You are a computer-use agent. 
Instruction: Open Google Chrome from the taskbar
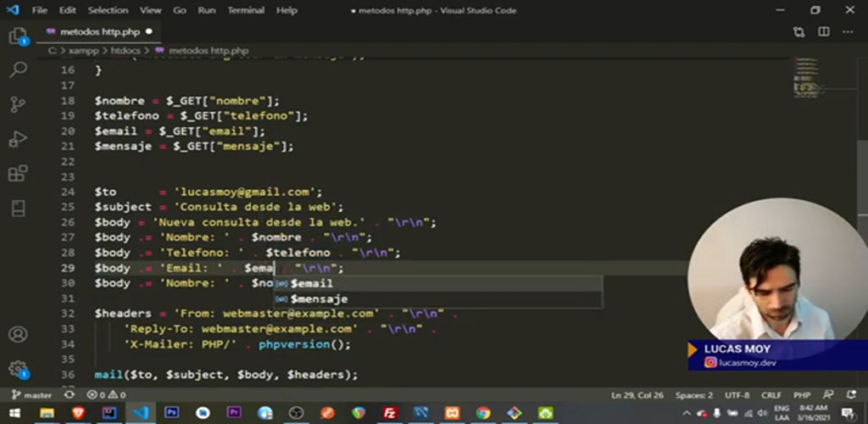(483, 413)
